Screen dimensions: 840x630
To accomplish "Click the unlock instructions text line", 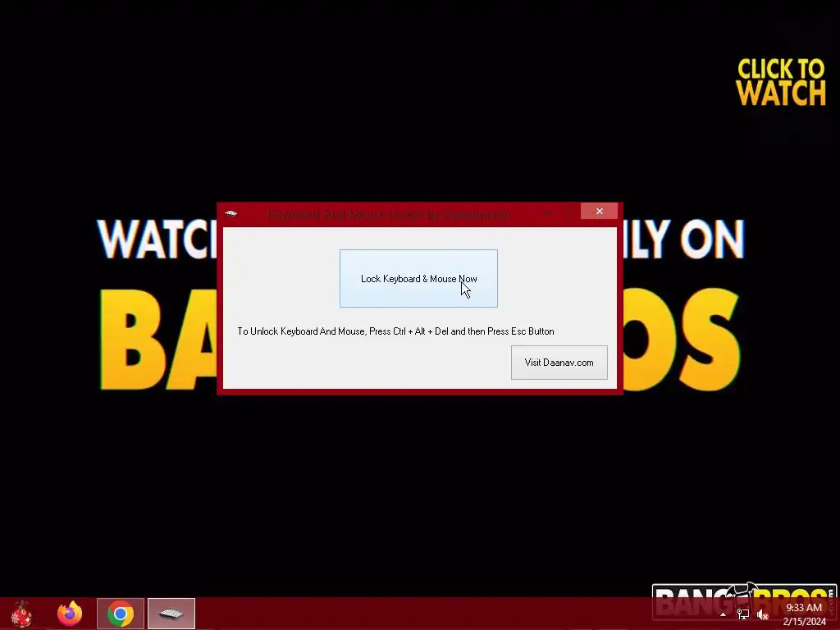I will [395, 331].
